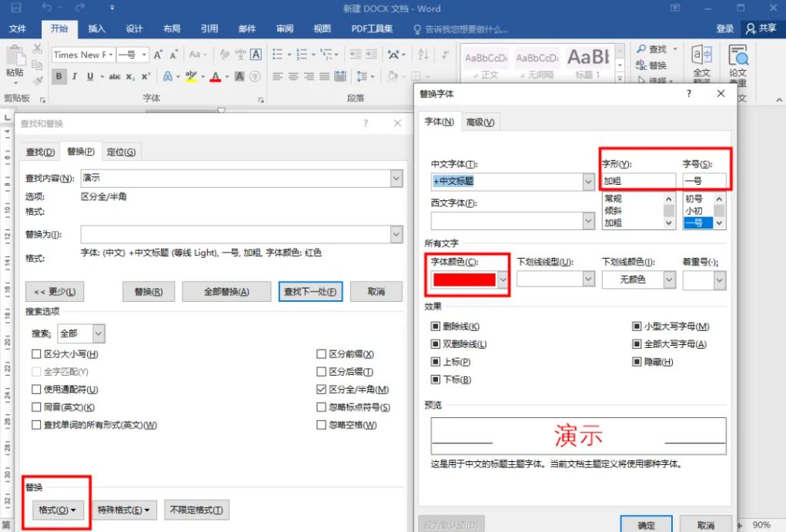
Task: Apply subscript formatting
Action: click(130, 77)
